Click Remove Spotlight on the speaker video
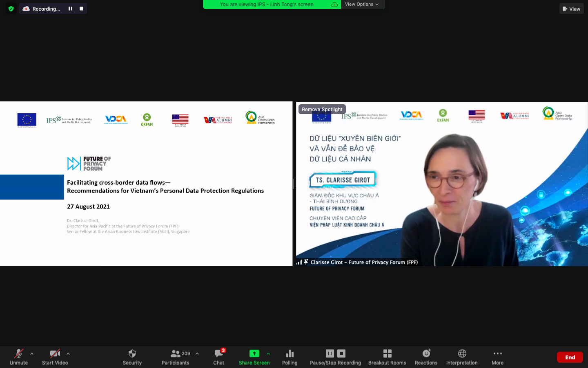Image resolution: width=588 pixels, height=368 pixels. coord(322,109)
